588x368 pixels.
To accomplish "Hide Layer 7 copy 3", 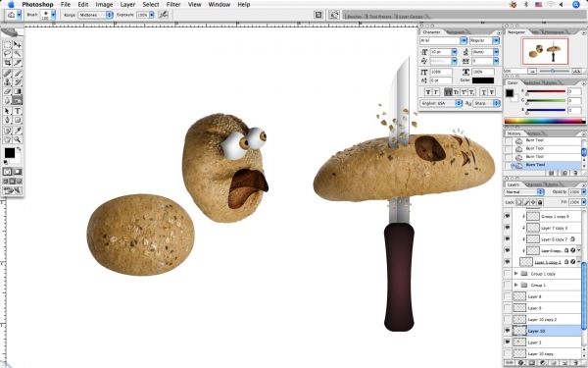I will 508,228.
